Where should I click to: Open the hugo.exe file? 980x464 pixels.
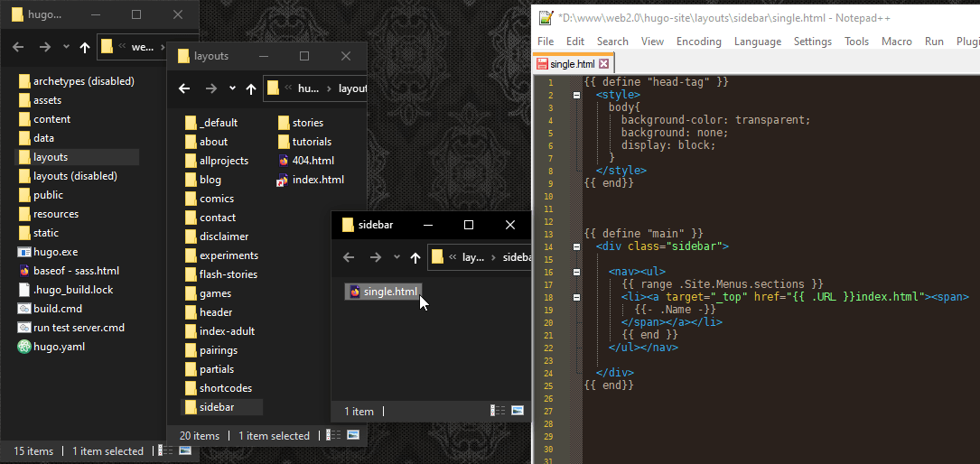54,252
